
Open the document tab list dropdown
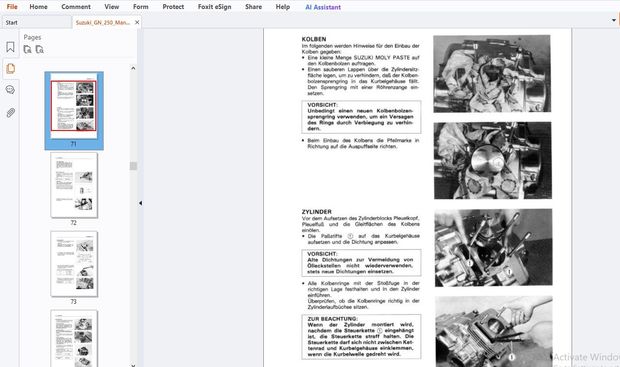click(x=614, y=20)
